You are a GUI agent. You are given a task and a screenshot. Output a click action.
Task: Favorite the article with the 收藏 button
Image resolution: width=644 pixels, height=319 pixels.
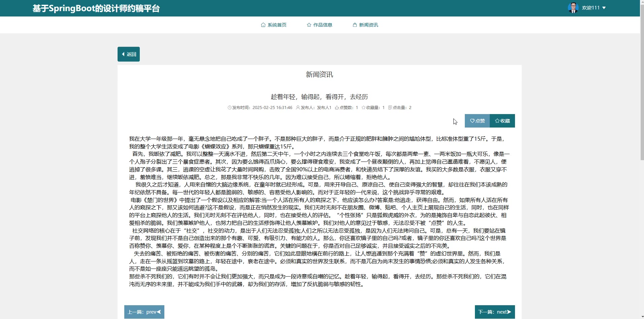click(502, 121)
